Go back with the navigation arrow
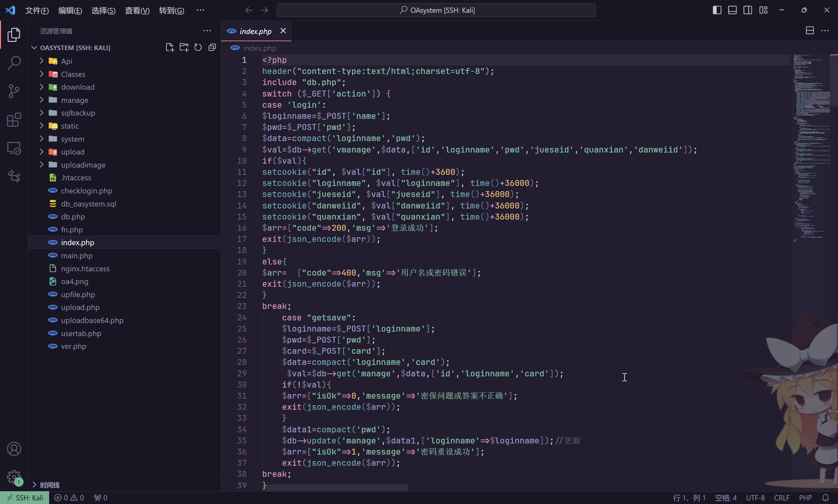 pos(249,10)
